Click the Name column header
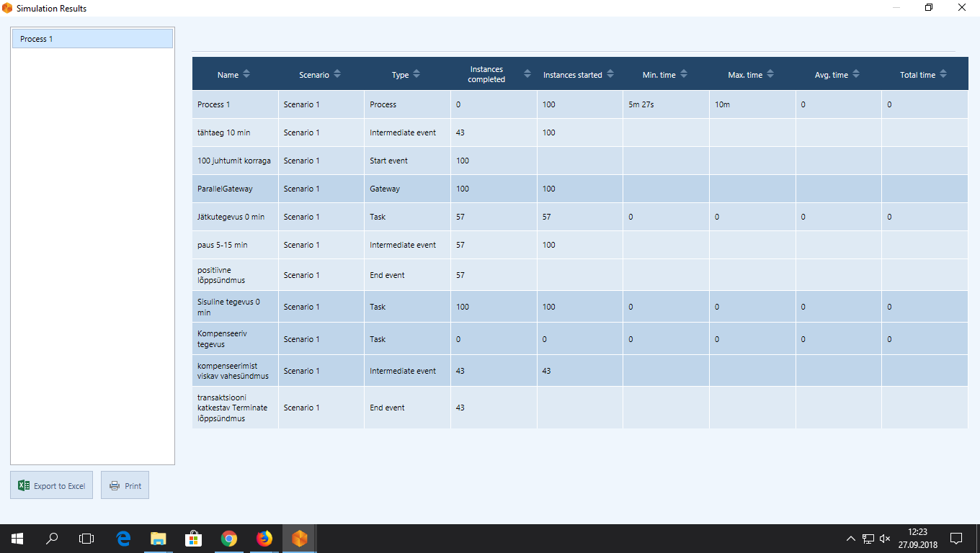This screenshot has width=980, height=553. click(x=228, y=75)
